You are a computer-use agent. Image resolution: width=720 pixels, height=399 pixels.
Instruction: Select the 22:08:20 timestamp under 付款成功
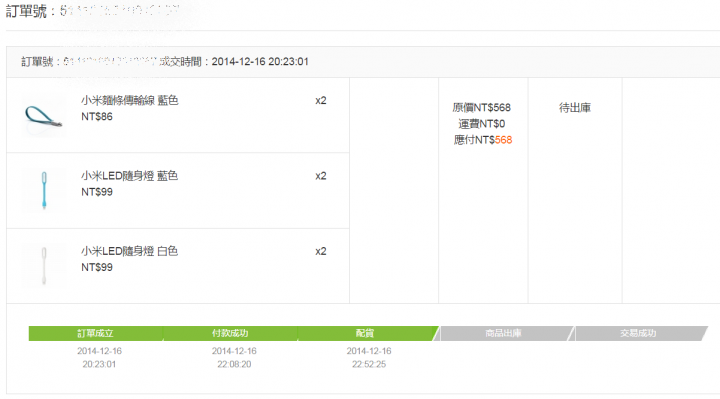pos(234,364)
